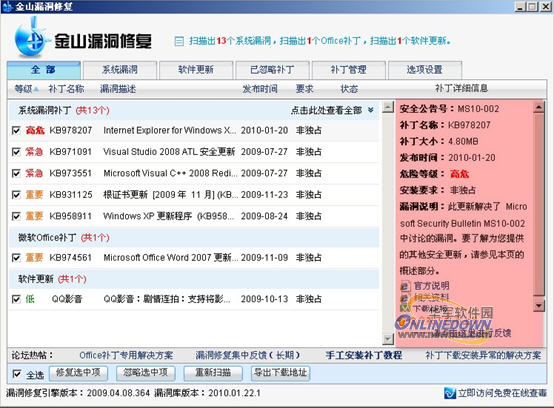The width and height of the screenshot is (554, 408).
Task: Collapse the 微软Office补丁 group header
Action: tap(194, 237)
